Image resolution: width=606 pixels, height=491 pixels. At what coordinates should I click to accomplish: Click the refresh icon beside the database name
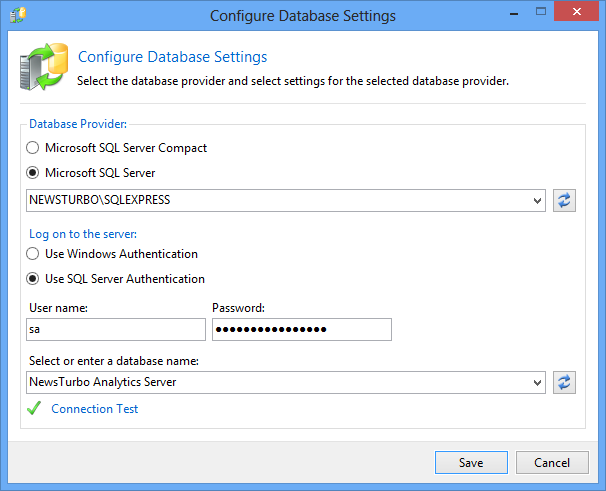[x=565, y=382]
